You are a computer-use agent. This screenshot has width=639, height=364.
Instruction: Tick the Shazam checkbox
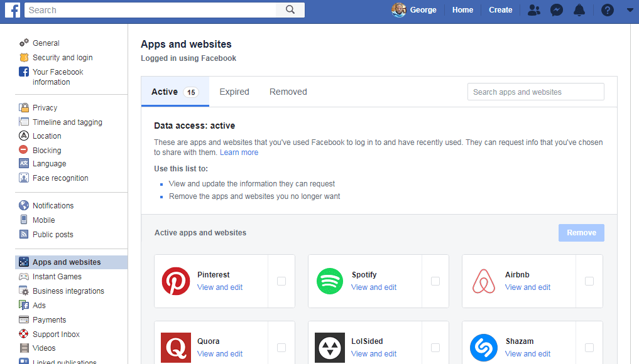tap(589, 347)
